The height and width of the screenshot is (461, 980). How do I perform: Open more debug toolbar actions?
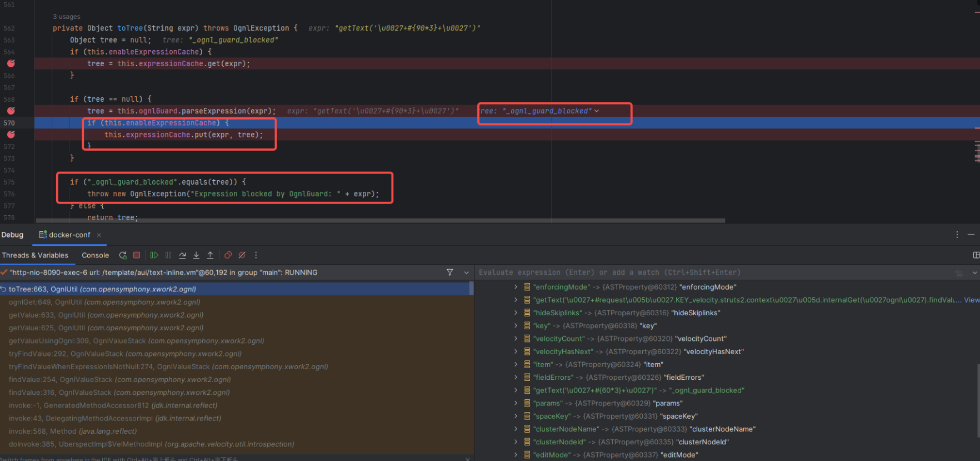point(256,255)
